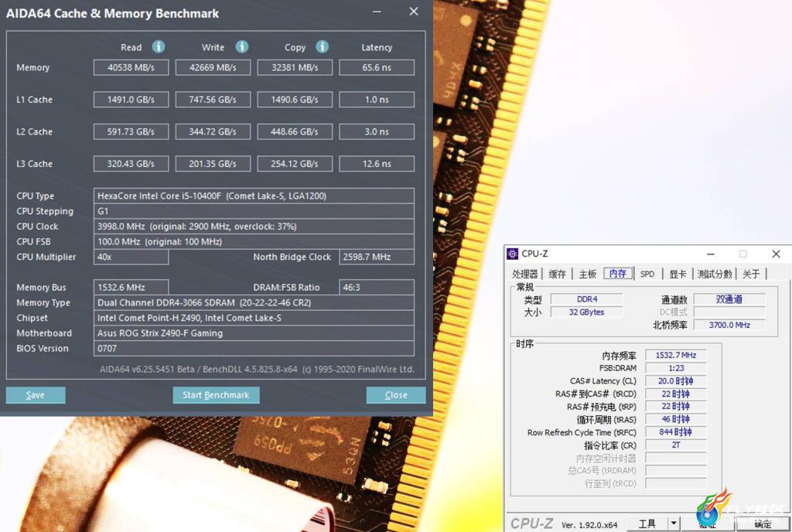Click the Copy info icon

[323, 46]
